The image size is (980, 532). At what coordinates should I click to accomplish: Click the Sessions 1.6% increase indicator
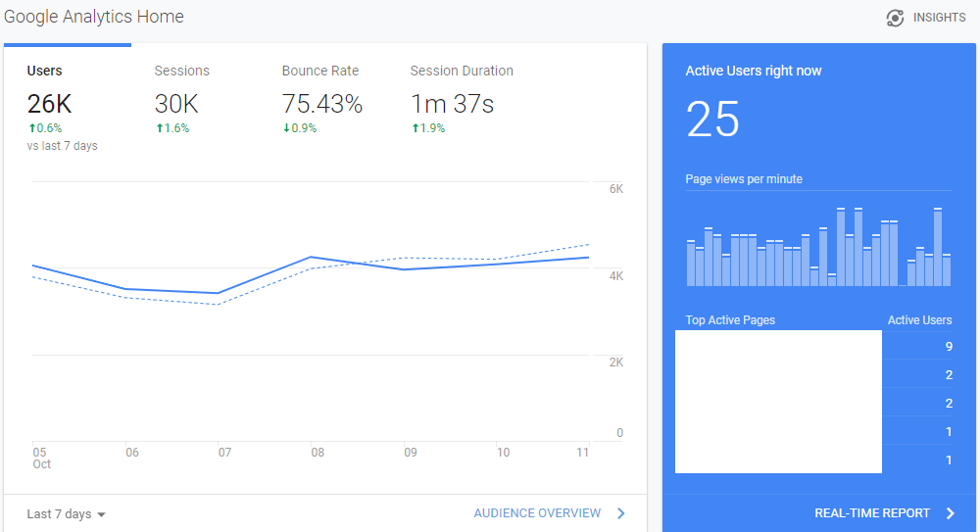[172, 128]
